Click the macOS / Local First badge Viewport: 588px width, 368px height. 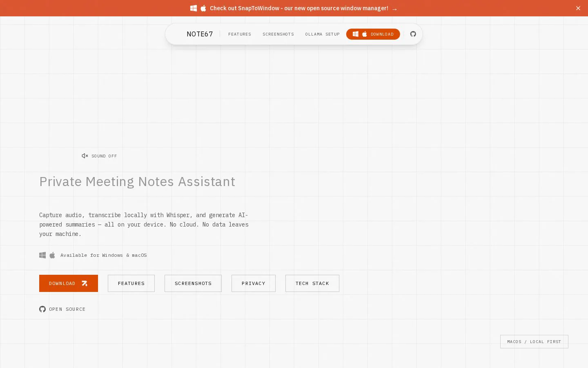point(534,341)
